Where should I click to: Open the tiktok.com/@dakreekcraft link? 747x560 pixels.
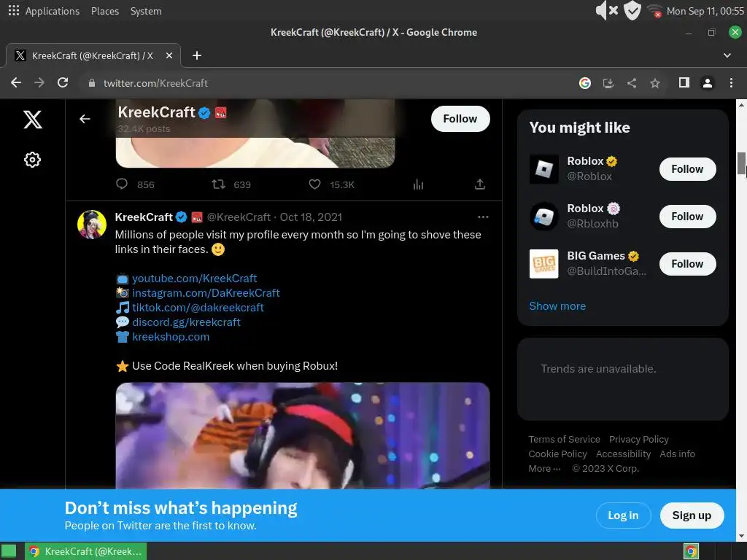[x=198, y=308]
